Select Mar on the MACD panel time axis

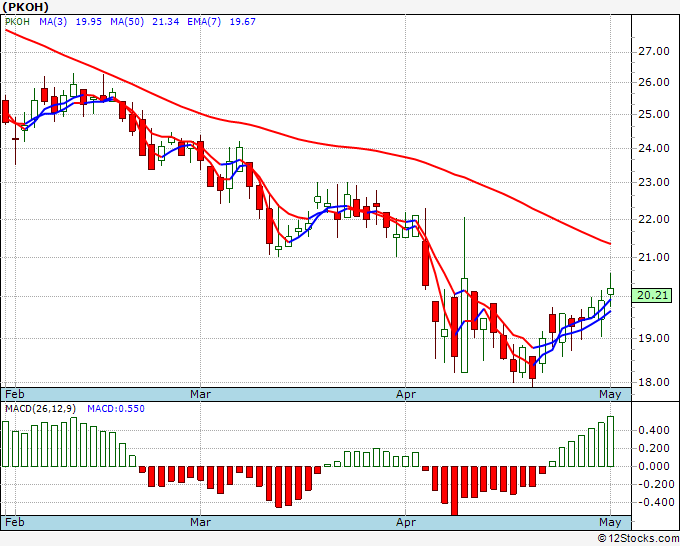200,522
